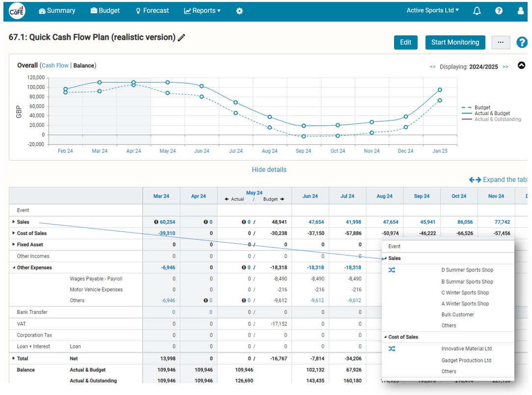The width and height of the screenshot is (532, 395).
Task: Toggle Actual & Outstanding legend series
Action: [491, 119]
